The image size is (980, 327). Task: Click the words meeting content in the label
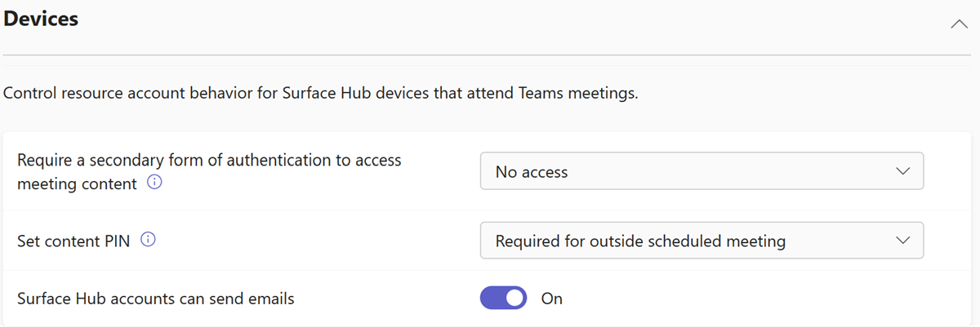coord(77,183)
